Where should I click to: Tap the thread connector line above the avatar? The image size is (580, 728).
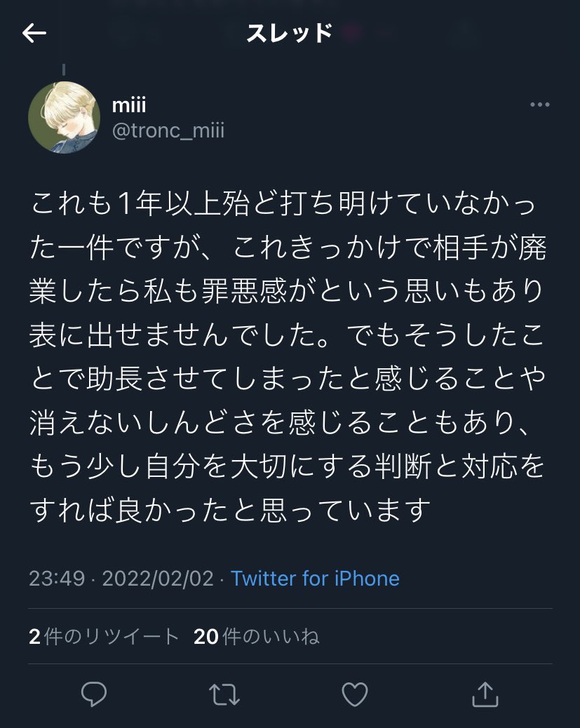click(x=64, y=70)
